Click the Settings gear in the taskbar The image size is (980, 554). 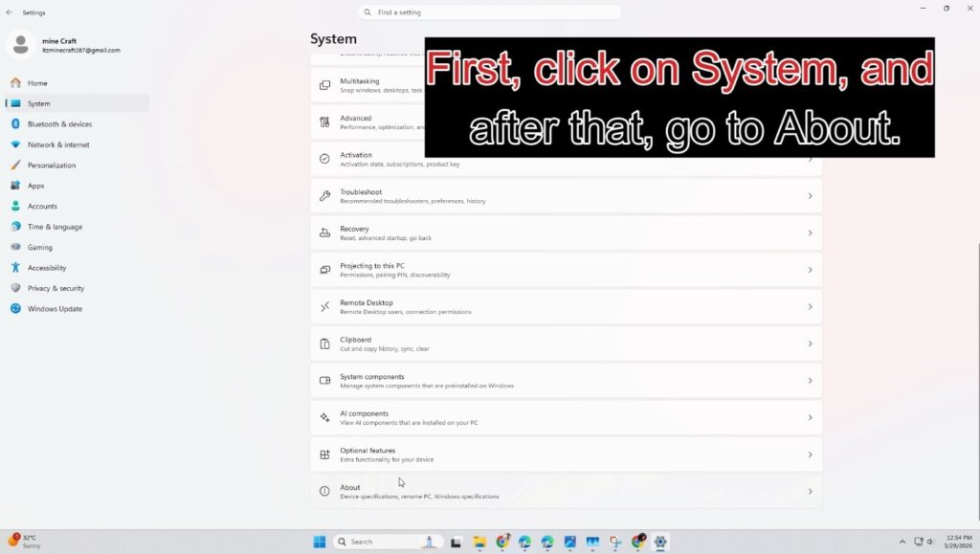(x=660, y=542)
